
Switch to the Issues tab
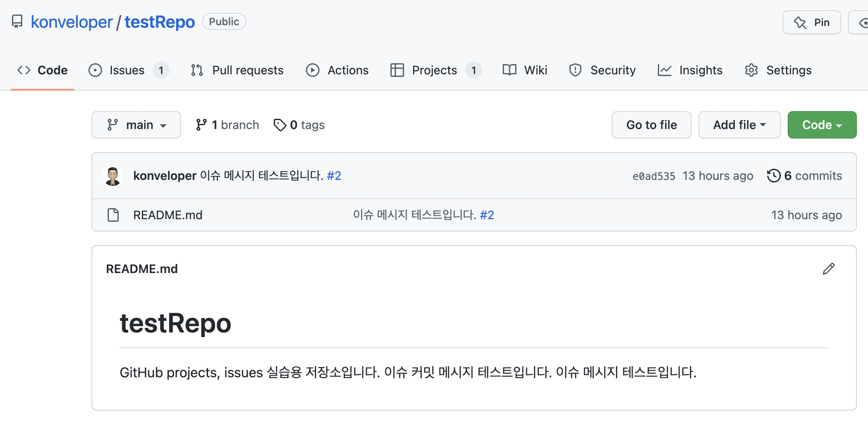126,70
